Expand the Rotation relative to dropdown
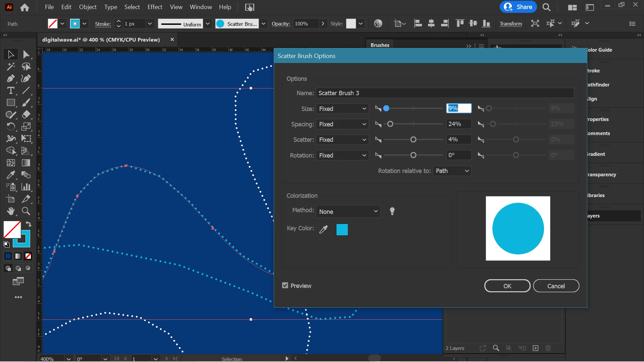 452,171
